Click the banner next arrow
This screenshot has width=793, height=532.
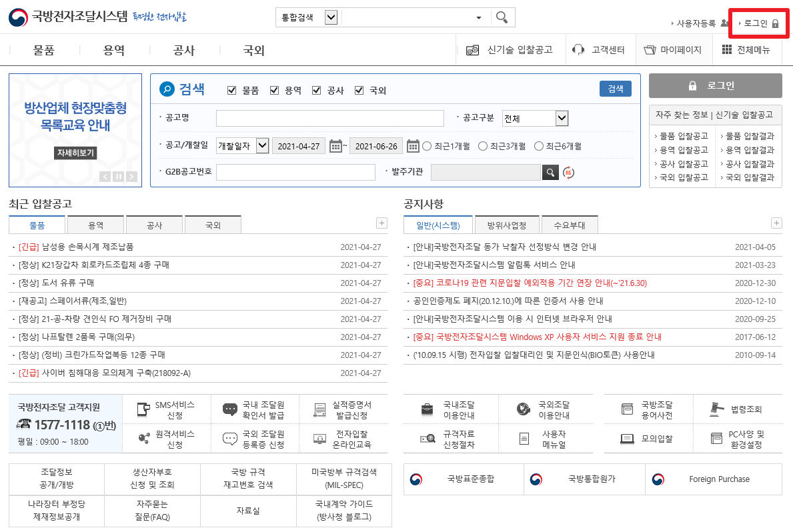[x=131, y=177]
